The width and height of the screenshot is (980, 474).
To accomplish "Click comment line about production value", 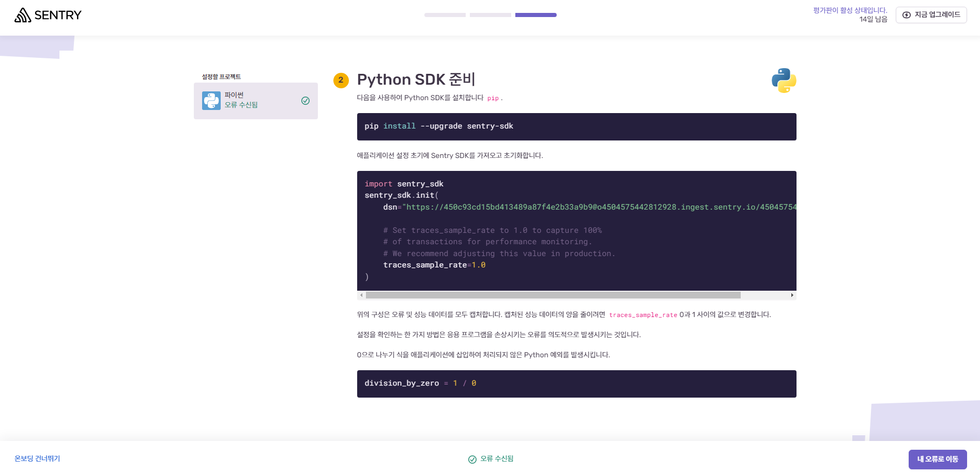I will (499, 254).
